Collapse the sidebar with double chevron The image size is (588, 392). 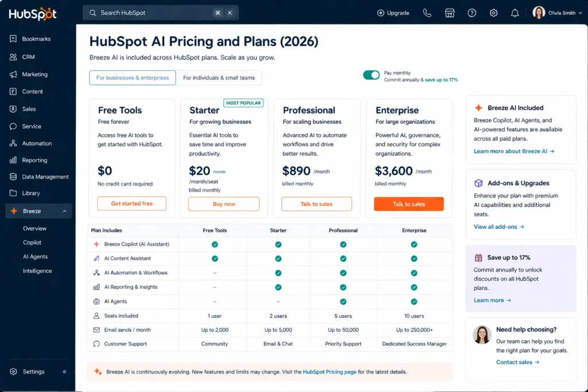(64, 372)
